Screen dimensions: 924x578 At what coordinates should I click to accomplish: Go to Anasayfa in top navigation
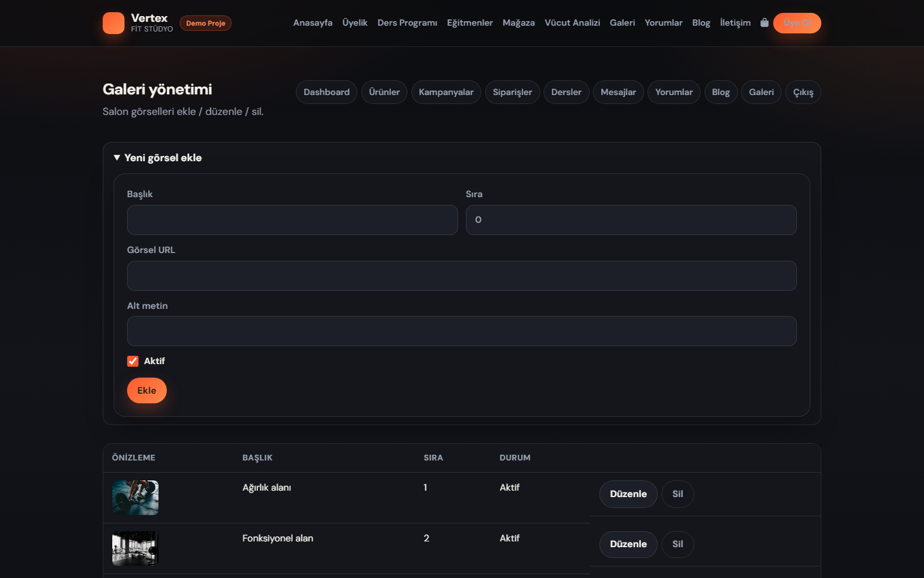point(312,22)
